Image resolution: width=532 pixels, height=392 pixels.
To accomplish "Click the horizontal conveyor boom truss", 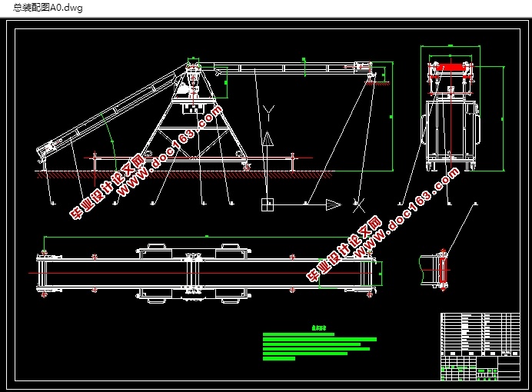I will pos(285,67).
